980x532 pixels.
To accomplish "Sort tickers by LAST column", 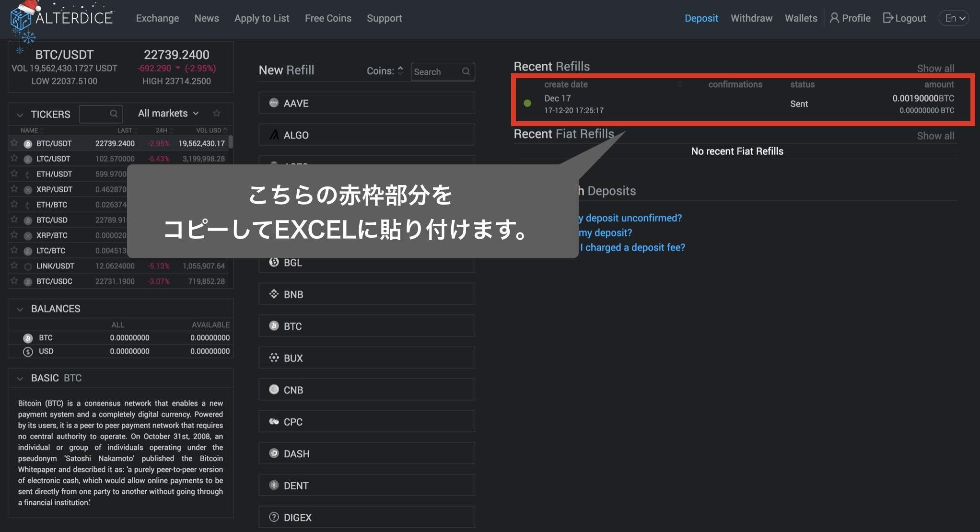I will pyautogui.click(x=128, y=130).
